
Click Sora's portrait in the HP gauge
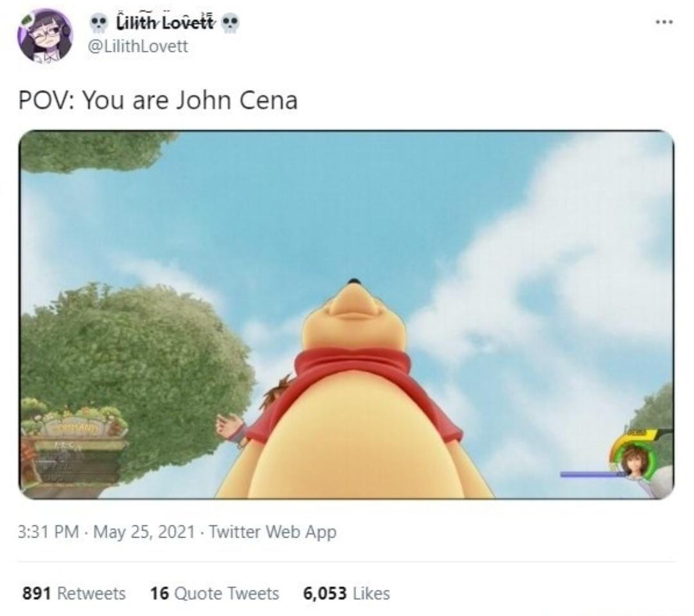(632, 462)
